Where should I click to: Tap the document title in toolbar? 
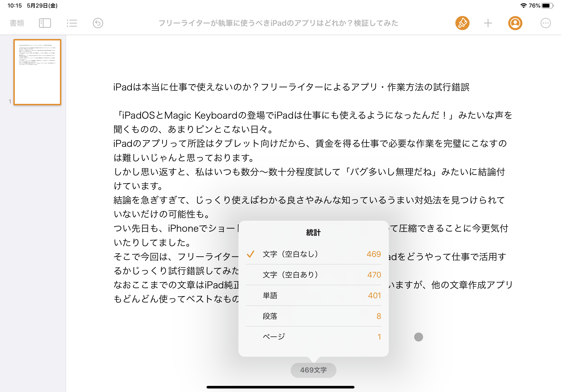279,23
